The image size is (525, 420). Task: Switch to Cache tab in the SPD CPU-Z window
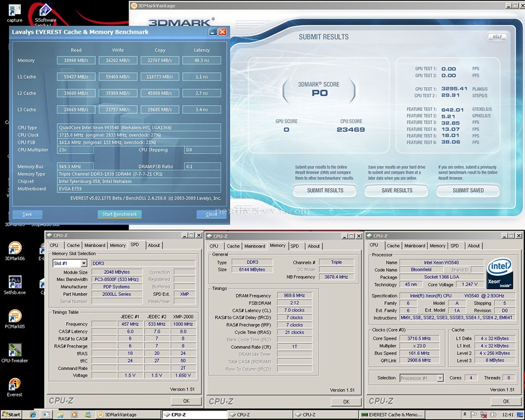(x=73, y=245)
